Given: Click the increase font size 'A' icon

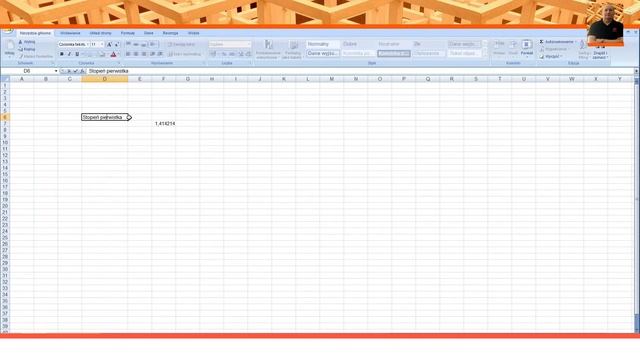Looking at the screenshot, I should pyautogui.click(x=109, y=44).
